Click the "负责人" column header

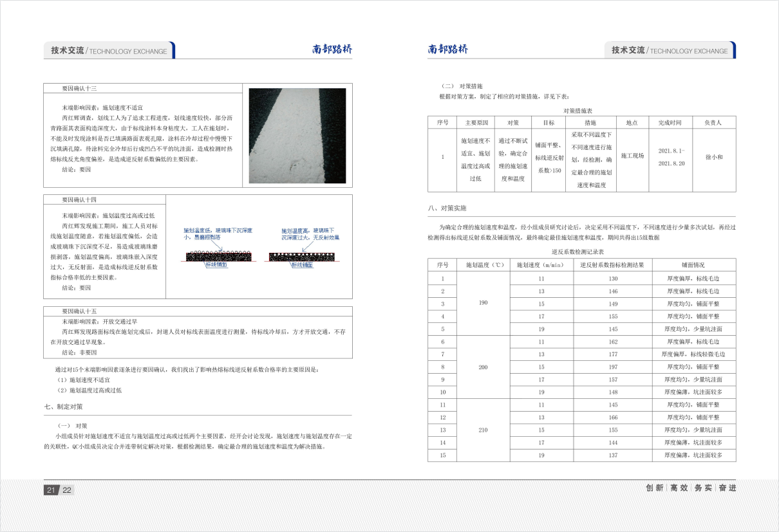(x=714, y=122)
